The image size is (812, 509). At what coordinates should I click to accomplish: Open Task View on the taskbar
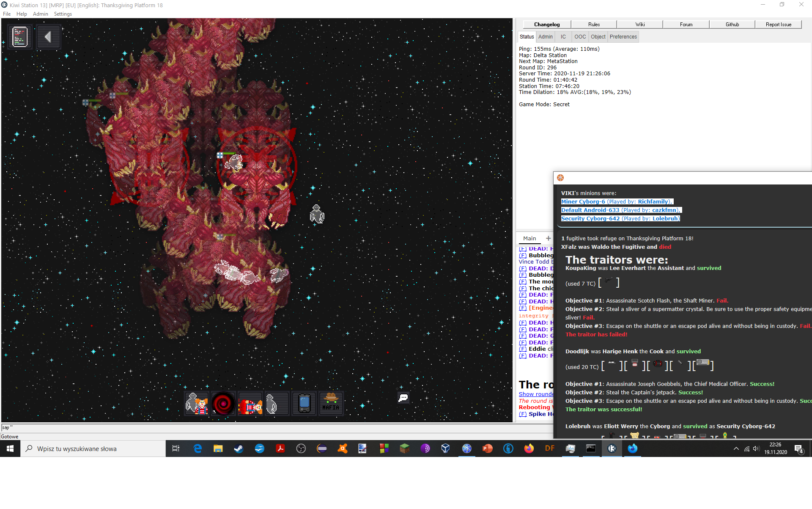pos(176,448)
